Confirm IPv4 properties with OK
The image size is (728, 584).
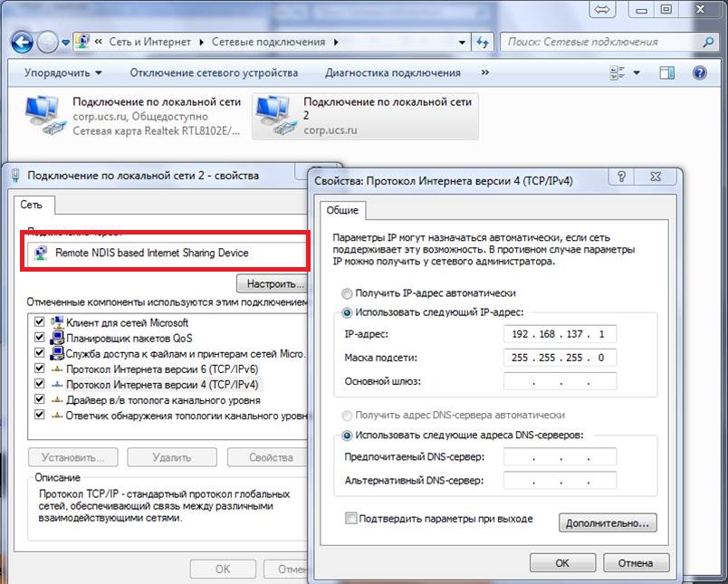pyautogui.click(x=562, y=562)
